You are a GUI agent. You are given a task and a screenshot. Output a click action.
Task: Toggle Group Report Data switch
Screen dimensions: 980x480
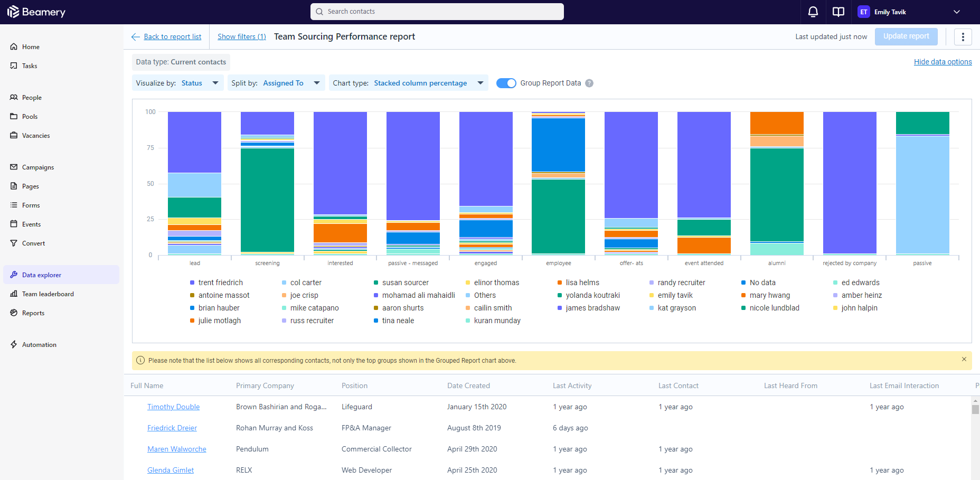click(x=506, y=83)
